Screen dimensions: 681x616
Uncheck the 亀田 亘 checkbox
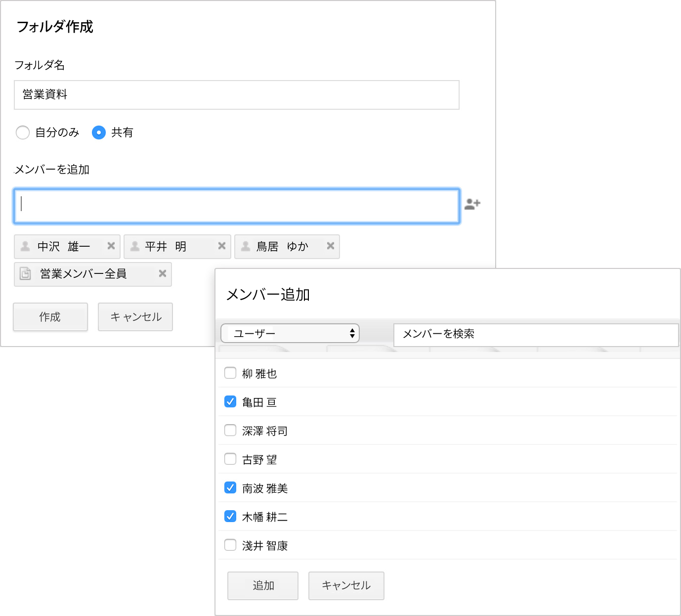(x=230, y=401)
